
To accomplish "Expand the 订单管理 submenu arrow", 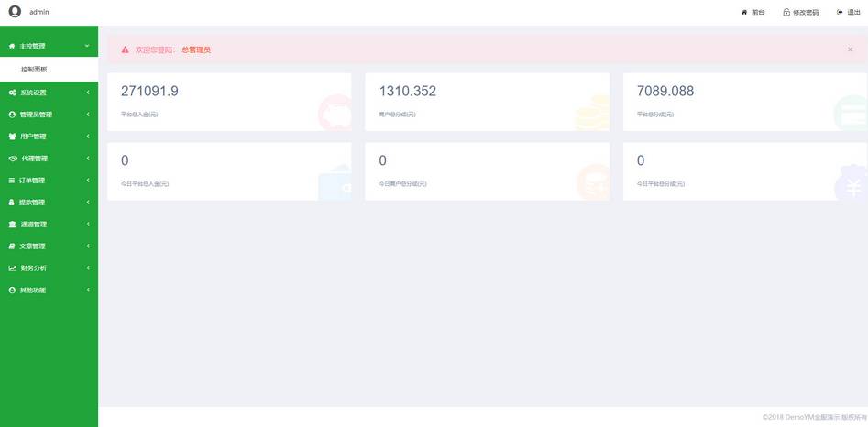I will [x=87, y=181].
